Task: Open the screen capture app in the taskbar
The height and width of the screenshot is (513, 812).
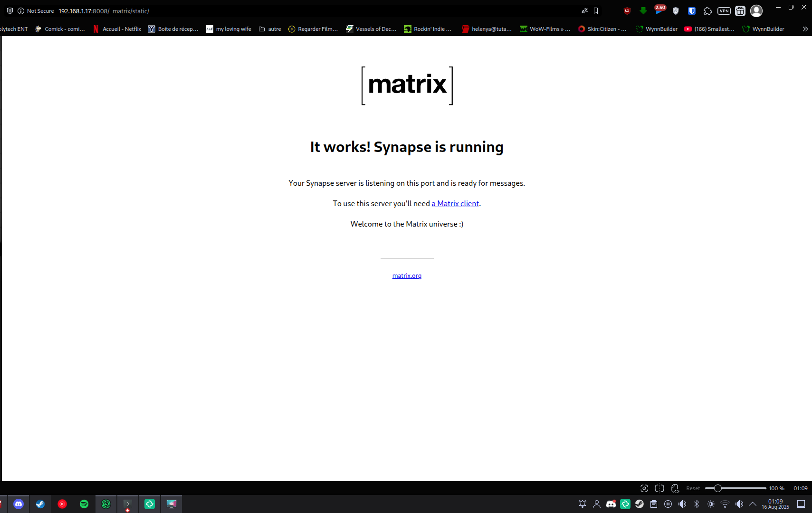Action: (x=172, y=504)
